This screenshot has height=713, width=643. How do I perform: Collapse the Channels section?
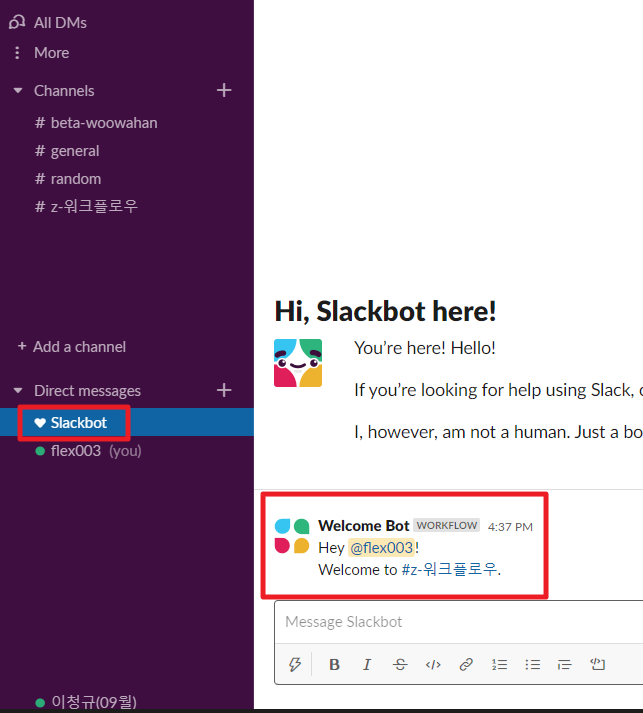click(x=18, y=90)
